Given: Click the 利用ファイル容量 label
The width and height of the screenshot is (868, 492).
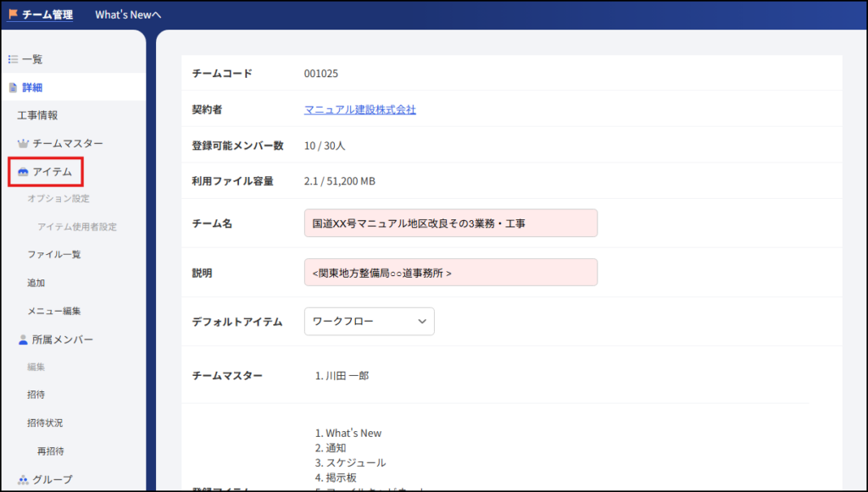Looking at the screenshot, I should pos(232,180).
